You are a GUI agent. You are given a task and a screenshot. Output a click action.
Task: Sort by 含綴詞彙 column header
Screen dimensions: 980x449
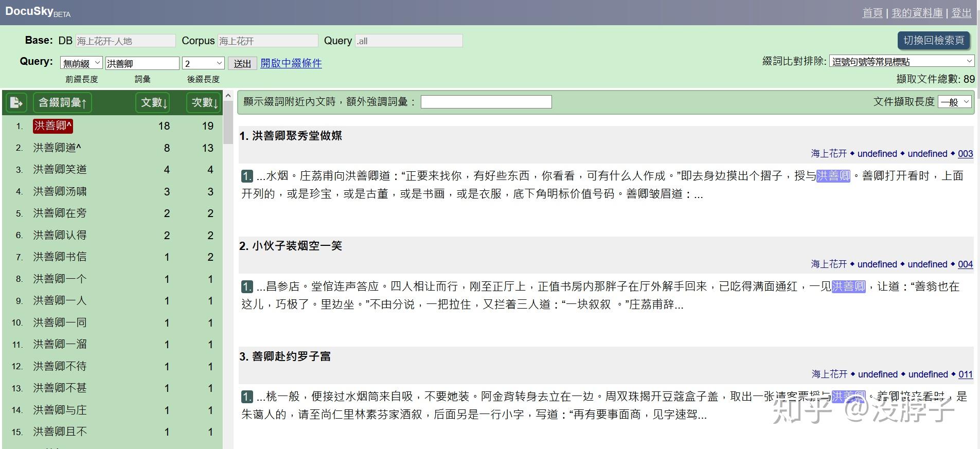(62, 102)
